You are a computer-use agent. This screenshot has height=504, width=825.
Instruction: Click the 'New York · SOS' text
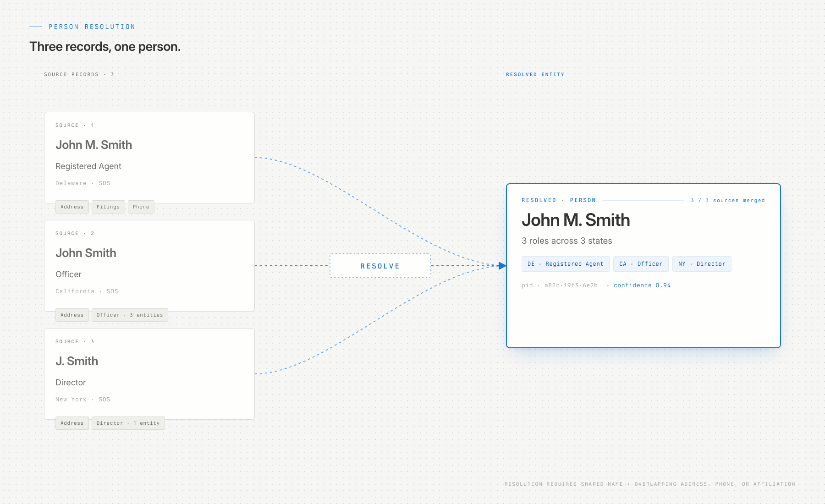(x=83, y=400)
